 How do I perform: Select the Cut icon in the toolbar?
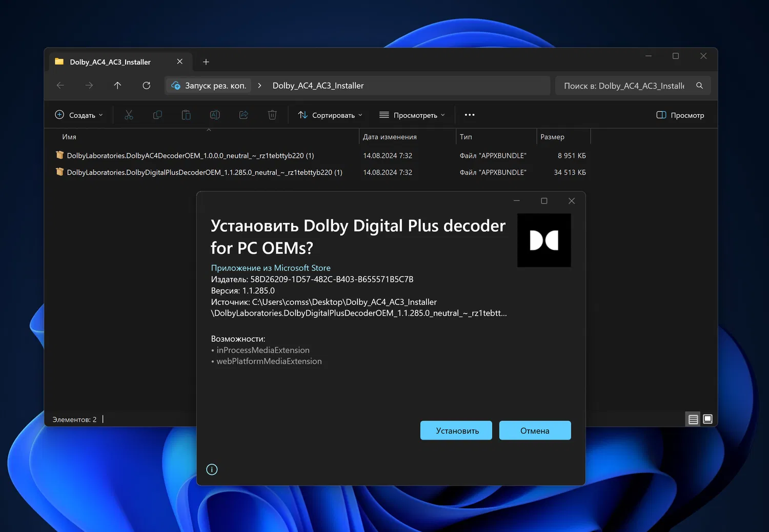pyautogui.click(x=129, y=115)
